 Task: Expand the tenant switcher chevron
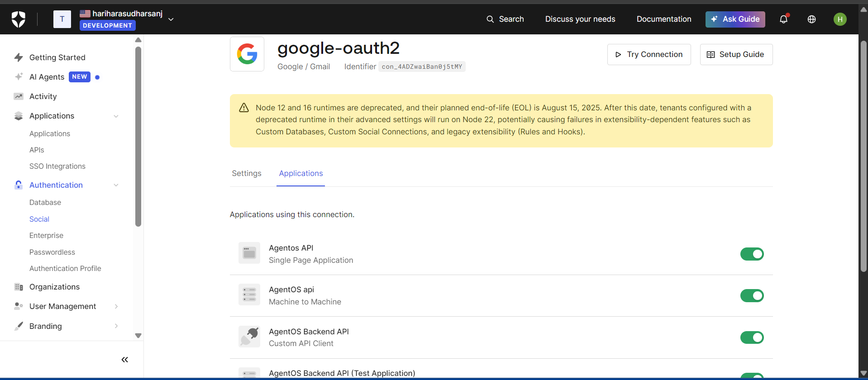coord(171,19)
